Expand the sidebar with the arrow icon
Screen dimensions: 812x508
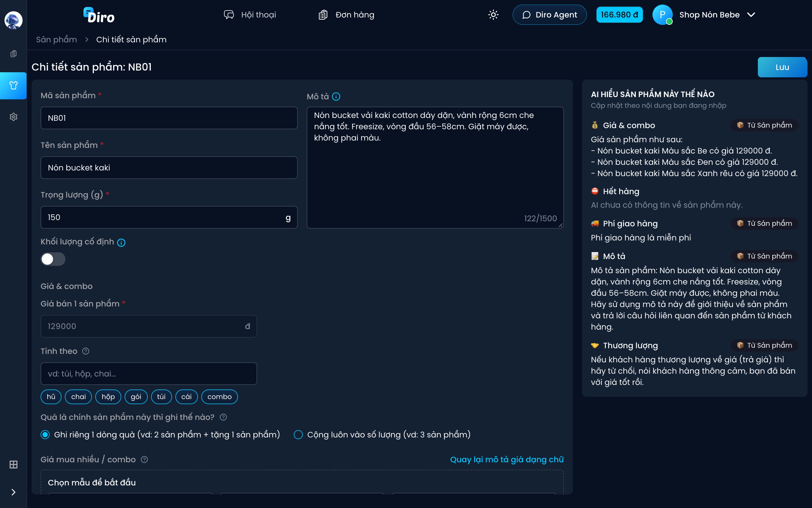pos(14,492)
